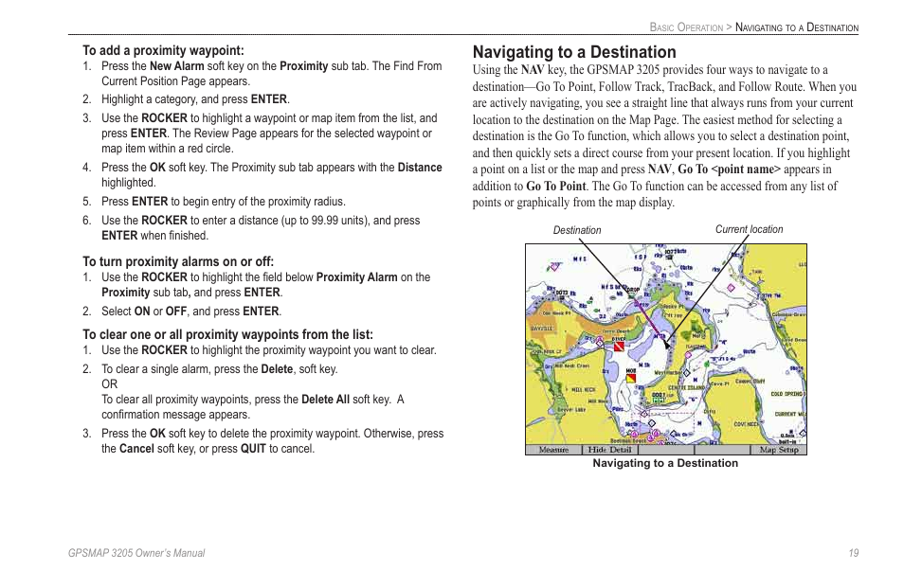Viewport: 904px width, 588px height.
Task: Click page number 19 in footer
Action: coord(853,553)
